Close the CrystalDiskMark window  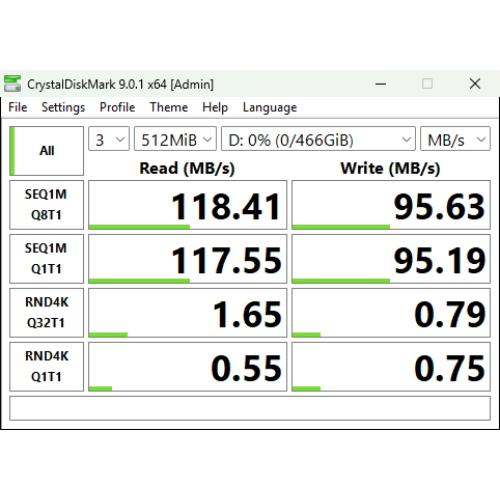coord(475,84)
